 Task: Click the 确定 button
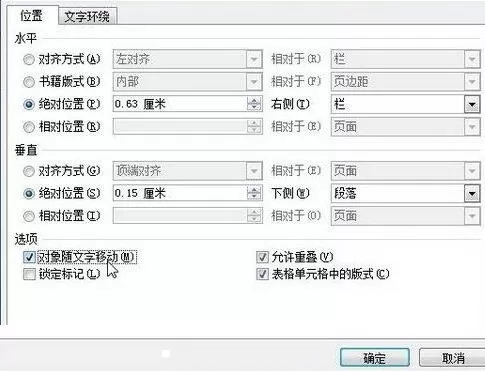(375, 358)
